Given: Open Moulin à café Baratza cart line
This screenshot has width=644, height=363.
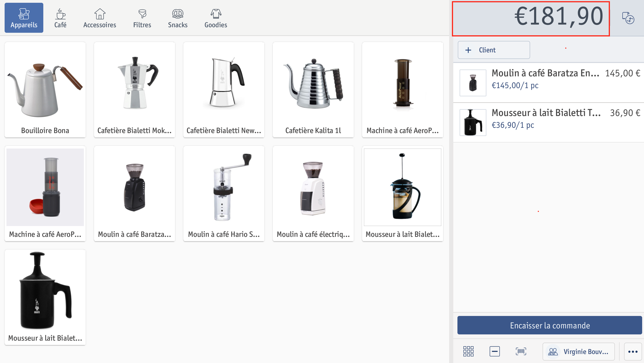Looking at the screenshot, I should click(548, 83).
